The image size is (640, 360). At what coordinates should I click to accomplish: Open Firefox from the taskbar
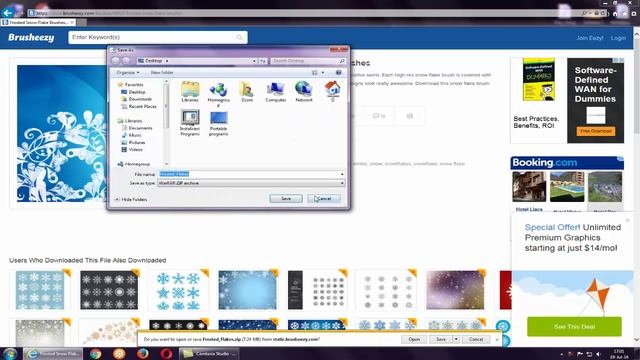tap(142, 353)
